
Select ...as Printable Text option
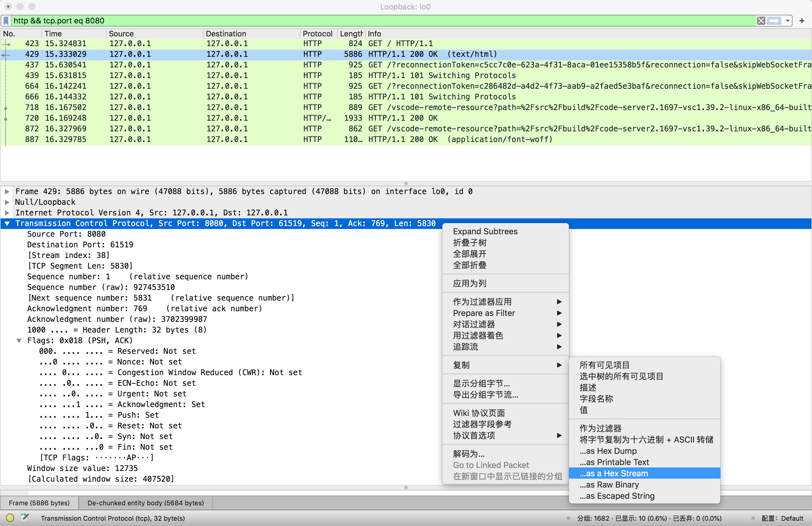pos(644,462)
